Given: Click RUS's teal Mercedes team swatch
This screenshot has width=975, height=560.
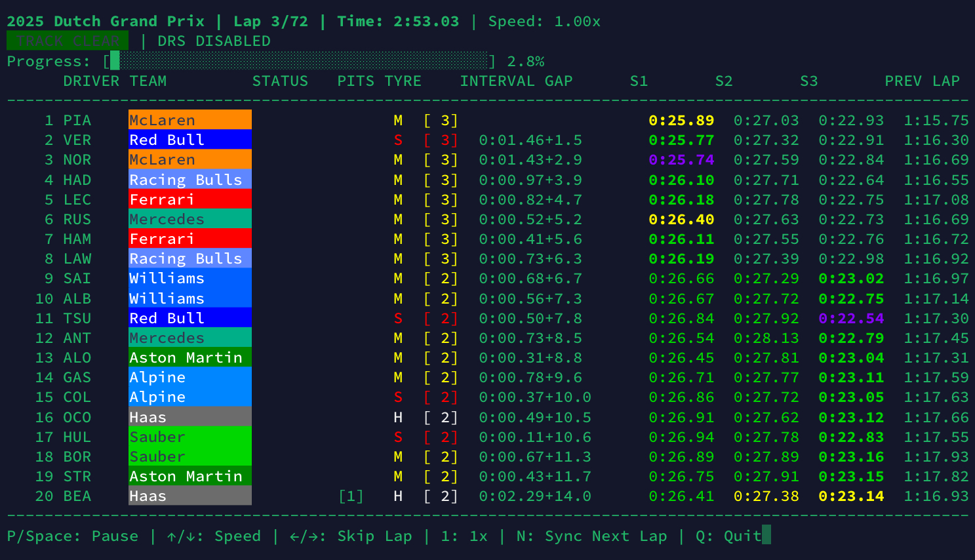Looking at the screenshot, I should click(190, 218).
